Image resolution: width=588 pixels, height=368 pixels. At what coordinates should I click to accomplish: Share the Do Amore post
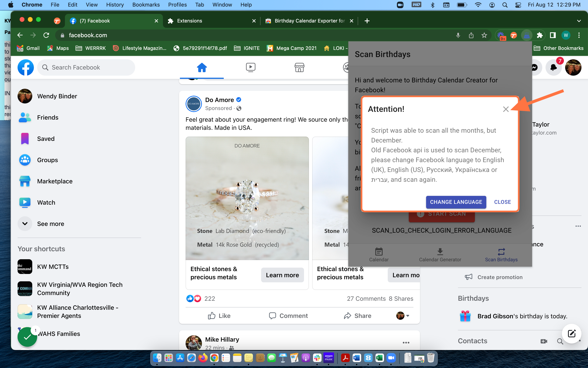click(x=358, y=316)
